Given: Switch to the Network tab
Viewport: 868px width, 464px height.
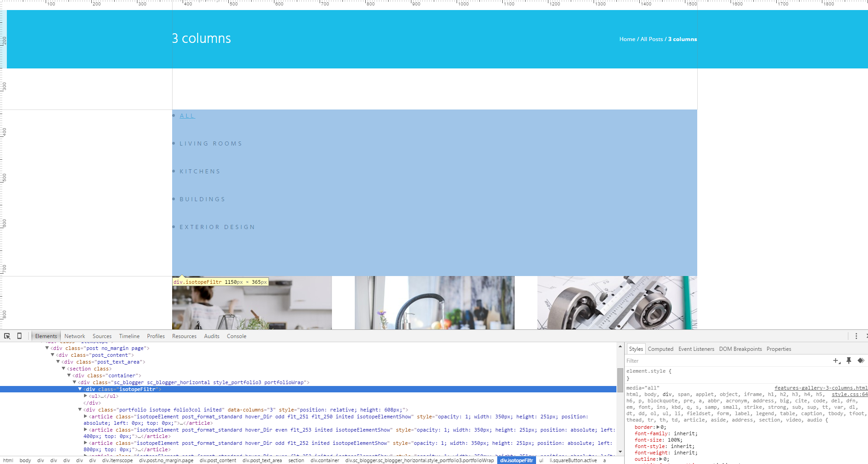Looking at the screenshot, I should [x=74, y=336].
